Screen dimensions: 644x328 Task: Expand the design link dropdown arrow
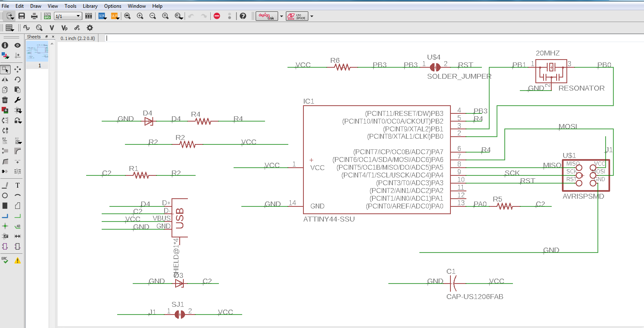(x=281, y=16)
